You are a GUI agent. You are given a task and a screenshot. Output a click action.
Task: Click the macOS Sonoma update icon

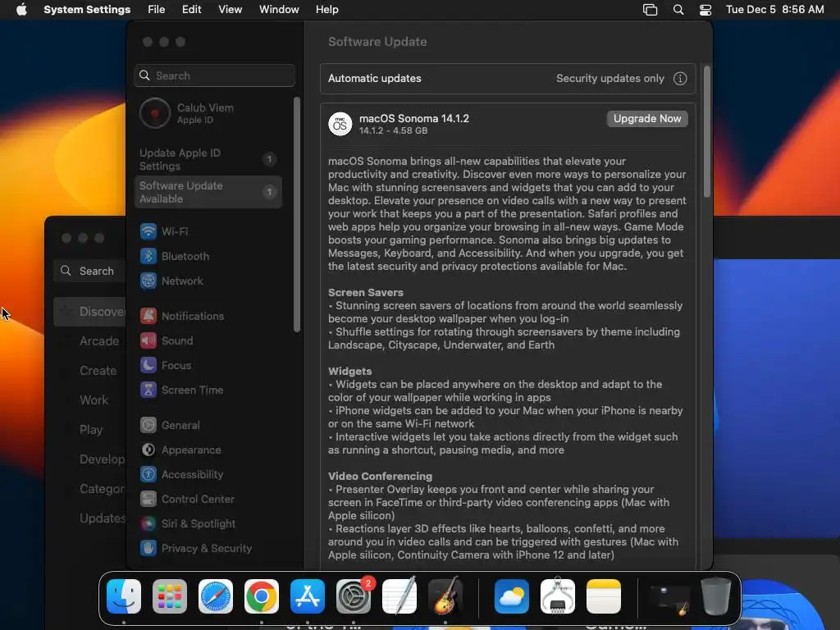click(x=340, y=125)
